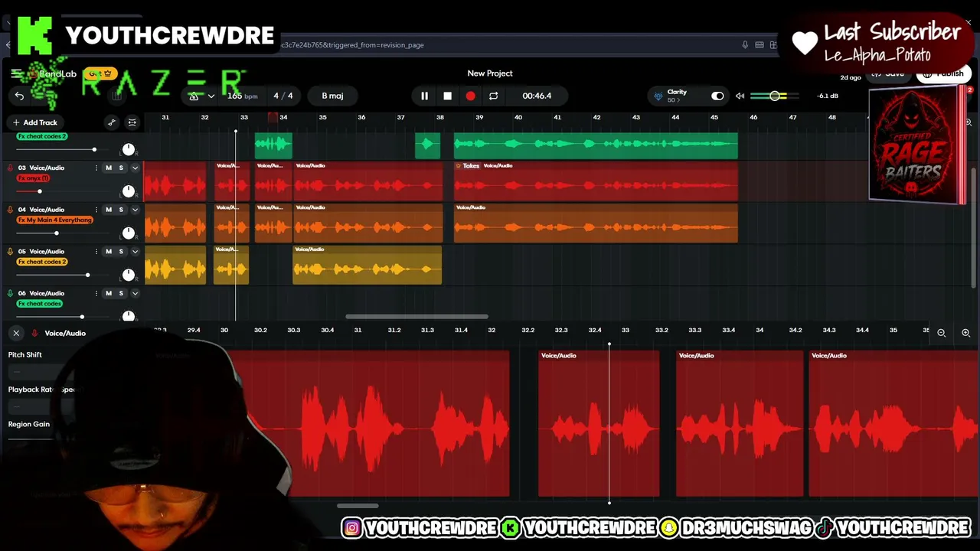Stop playback with the stop button

pyautogui.click(x=447, y=96)
